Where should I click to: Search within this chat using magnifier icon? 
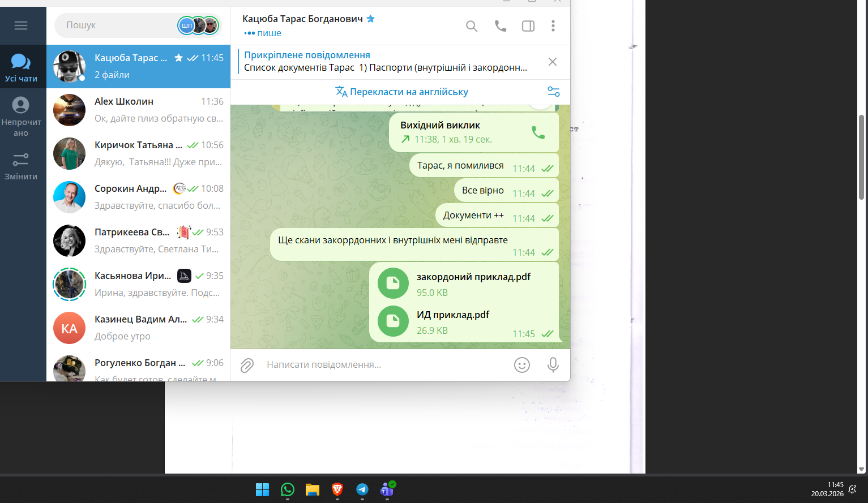(472, 26)
